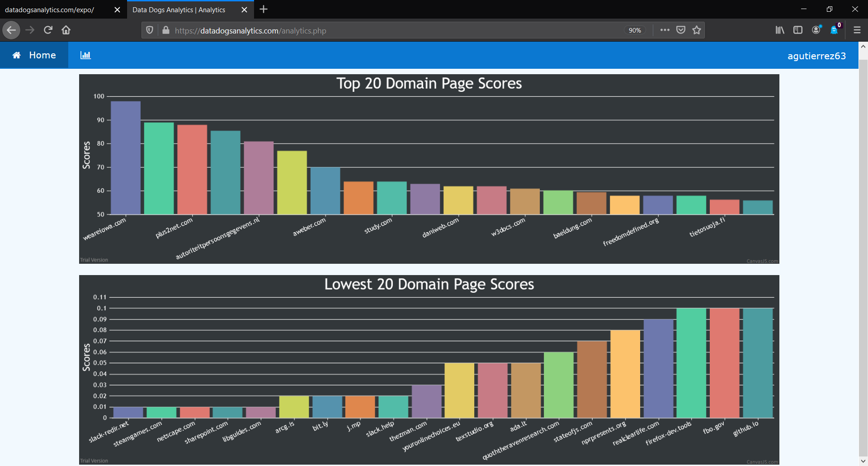This screenshot has height=466, width=868.
Task: Click the steamgames.com axis label
Action: click(x=138, y=434)
